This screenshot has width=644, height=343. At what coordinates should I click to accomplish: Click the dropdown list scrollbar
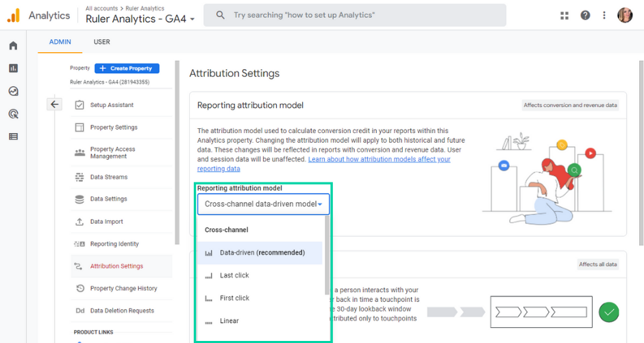327,255
